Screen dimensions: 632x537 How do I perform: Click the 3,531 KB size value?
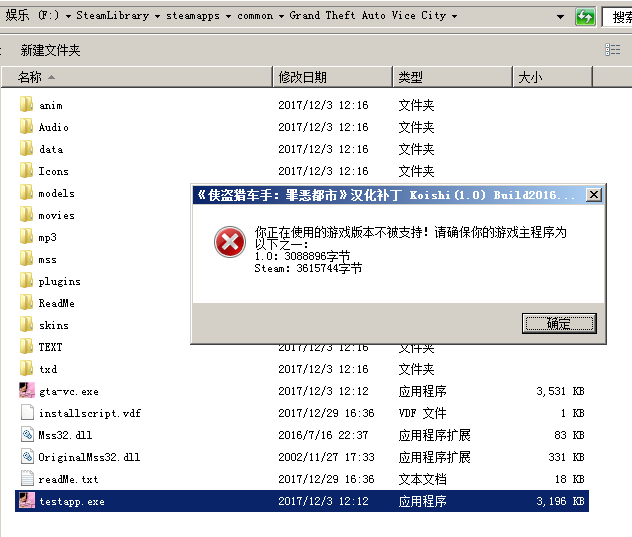[560, 391]
